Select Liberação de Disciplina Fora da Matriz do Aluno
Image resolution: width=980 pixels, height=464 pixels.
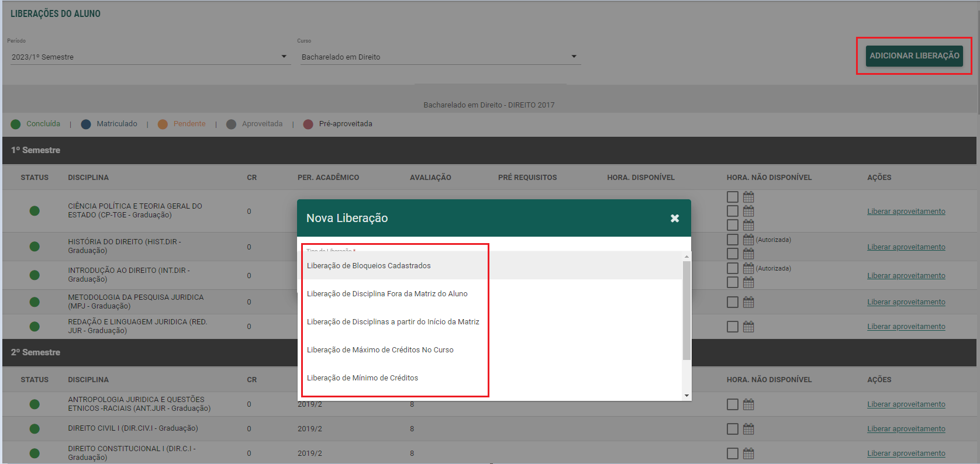click(x=490, y=293)
